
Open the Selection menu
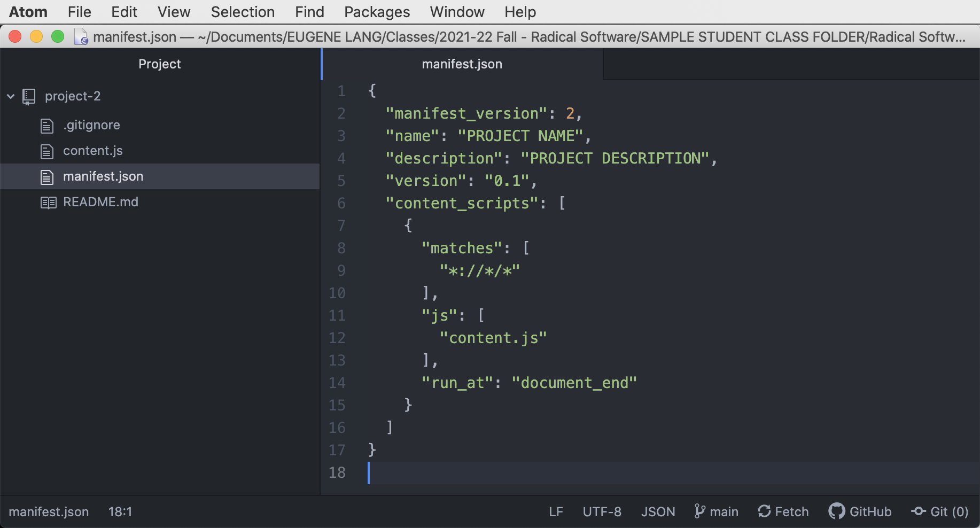(243, 12)
